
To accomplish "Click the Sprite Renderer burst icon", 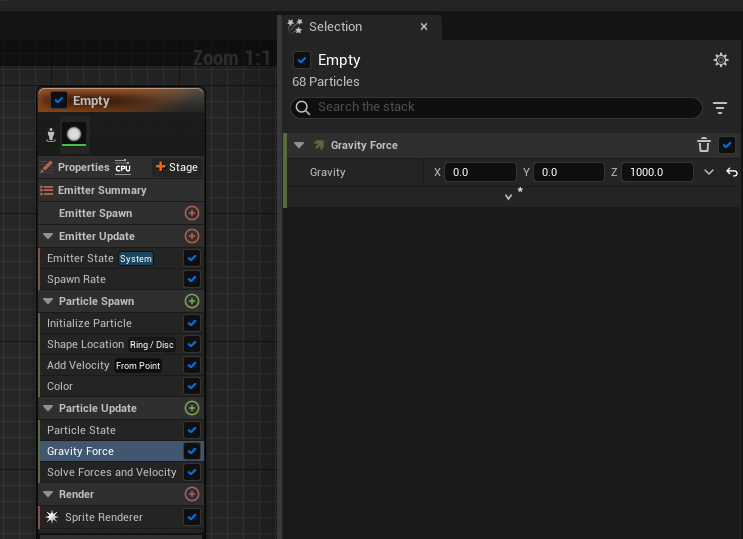I will tap(52, 517).
